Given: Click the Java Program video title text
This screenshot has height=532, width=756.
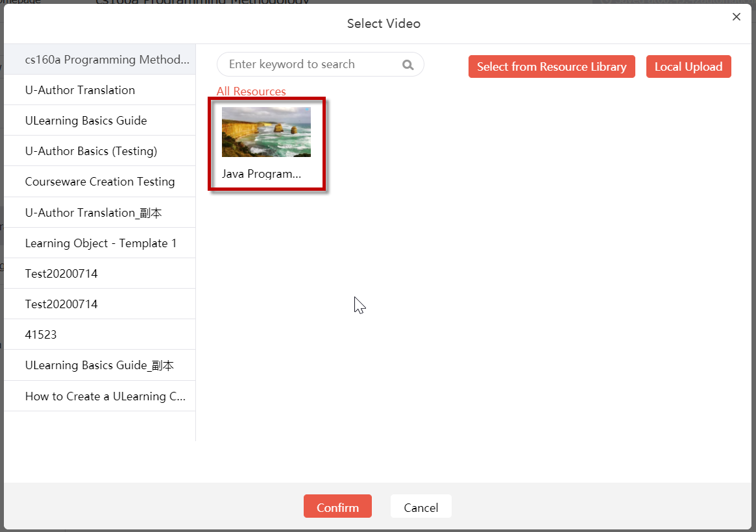Looking at the screenshot, I should (x=262, y=174).
